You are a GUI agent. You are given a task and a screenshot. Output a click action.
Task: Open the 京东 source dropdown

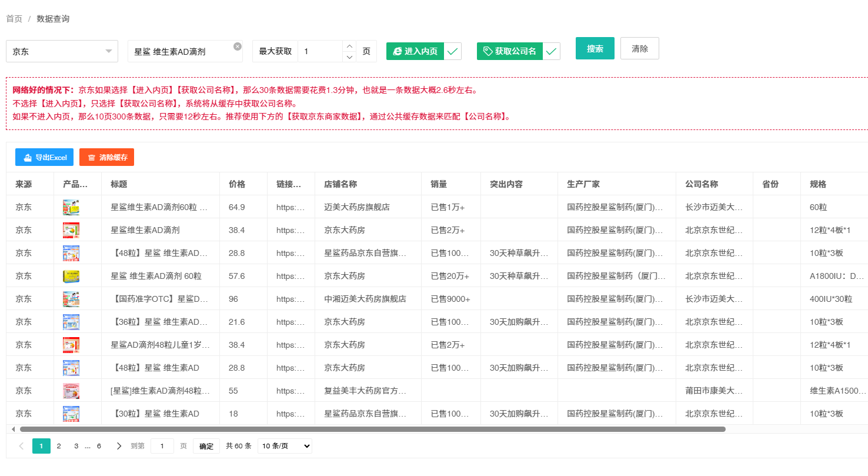coord(62,51)
